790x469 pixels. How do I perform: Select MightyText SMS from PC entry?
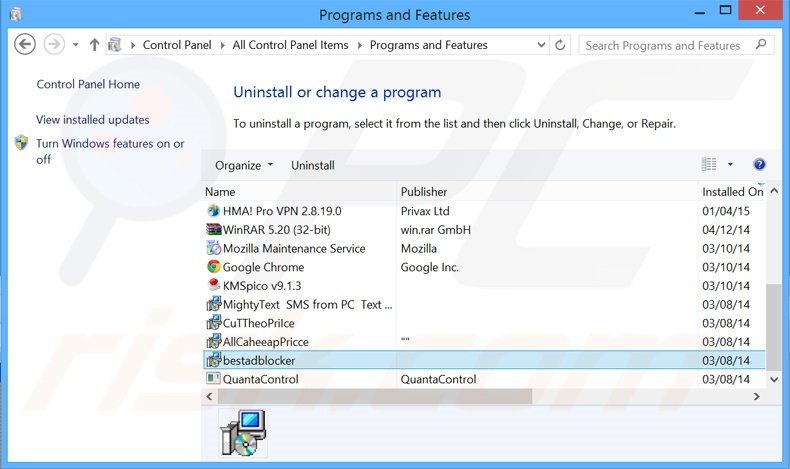484,304
